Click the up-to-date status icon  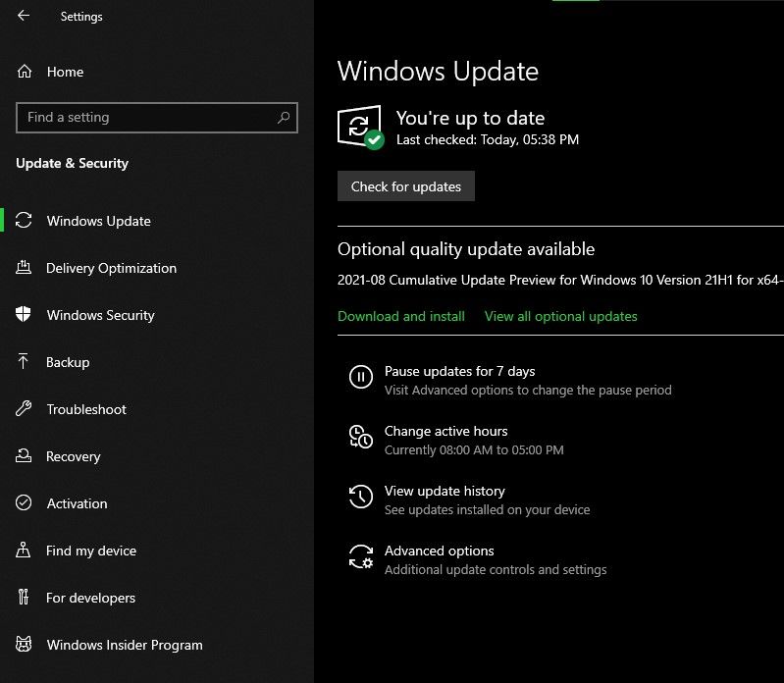(x=361, y=127)
